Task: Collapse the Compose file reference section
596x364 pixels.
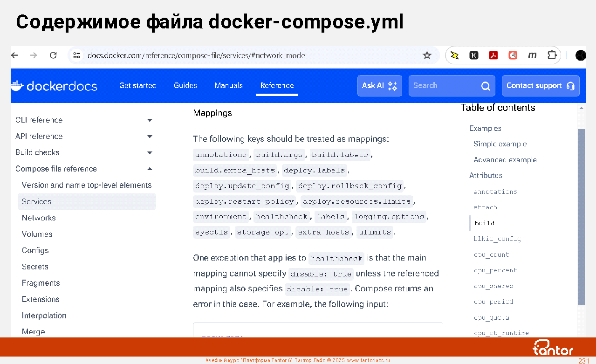Action: [150, 169]
